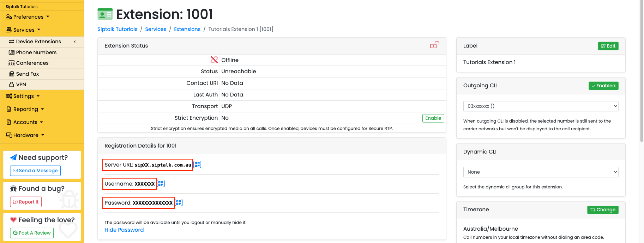The height and width of the screenshot is (243, 644).
Task: Click the Offline broken-link status icon
Action: pos(214,60)
